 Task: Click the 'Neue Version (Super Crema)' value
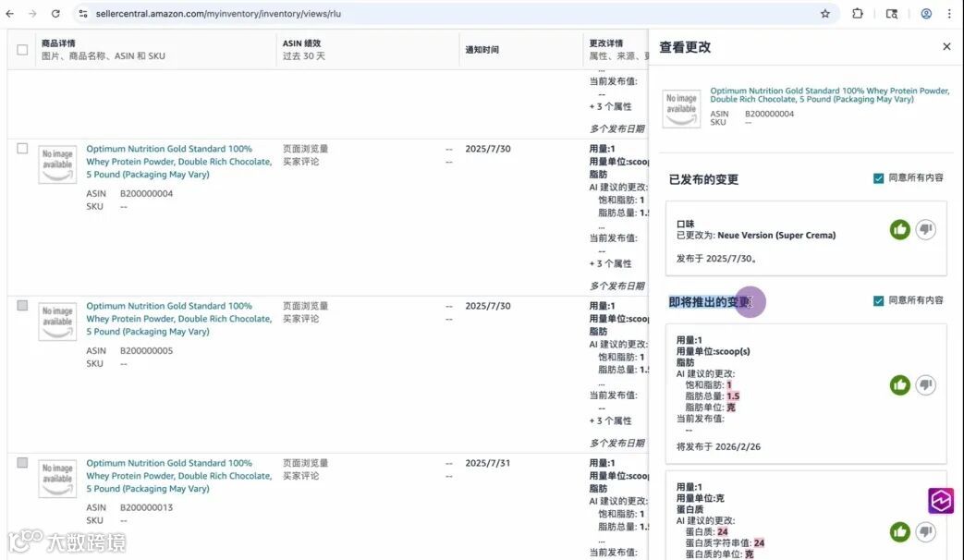(776, 236)
